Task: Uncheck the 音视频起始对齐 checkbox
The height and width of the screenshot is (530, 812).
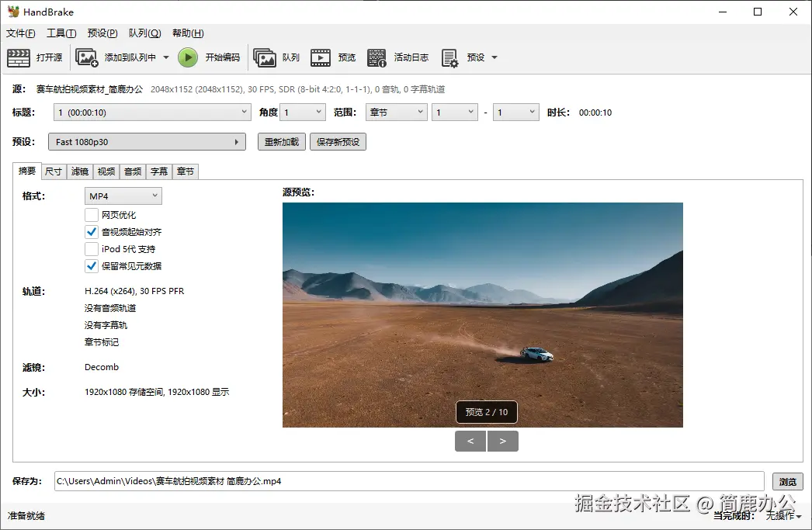Action: (92, 232)
